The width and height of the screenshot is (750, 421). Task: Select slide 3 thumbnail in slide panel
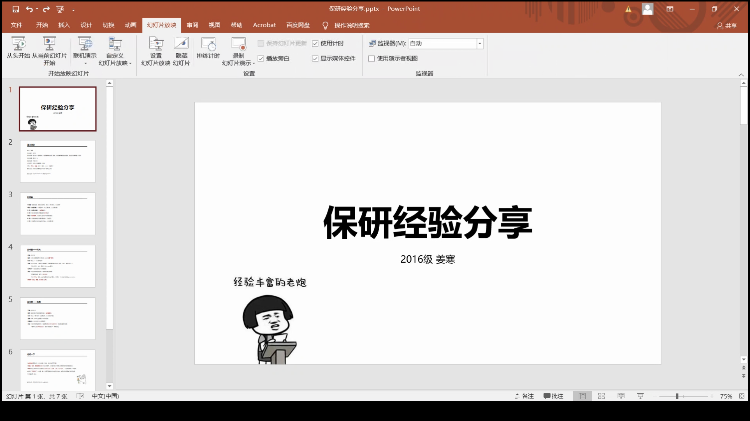(58, 213)
